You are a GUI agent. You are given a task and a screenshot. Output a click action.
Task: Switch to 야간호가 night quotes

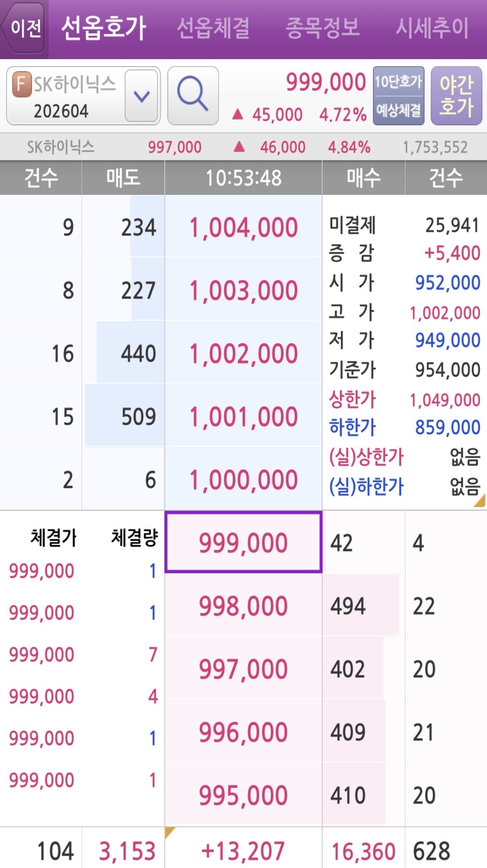tap(456, 95)
